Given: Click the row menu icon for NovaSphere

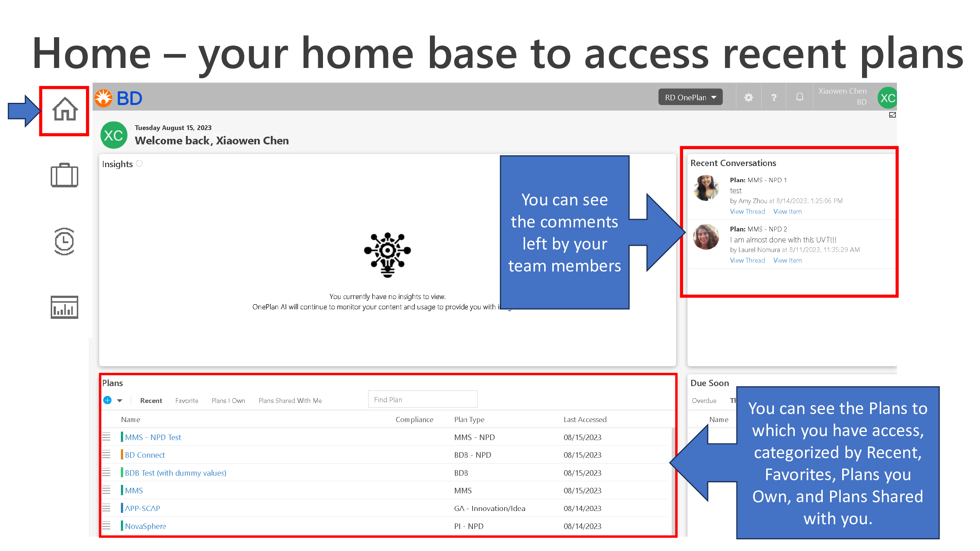Looking at the screenshot, I should coord(106,526).
